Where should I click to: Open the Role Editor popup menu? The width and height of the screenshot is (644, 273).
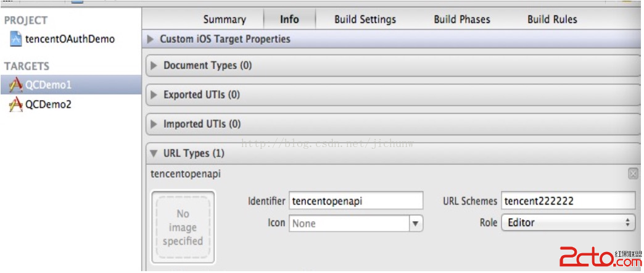(x=568, y=223)
